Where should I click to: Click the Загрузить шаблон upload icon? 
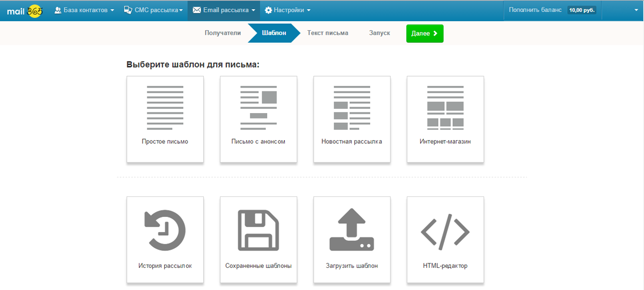(x=352, y=230)
